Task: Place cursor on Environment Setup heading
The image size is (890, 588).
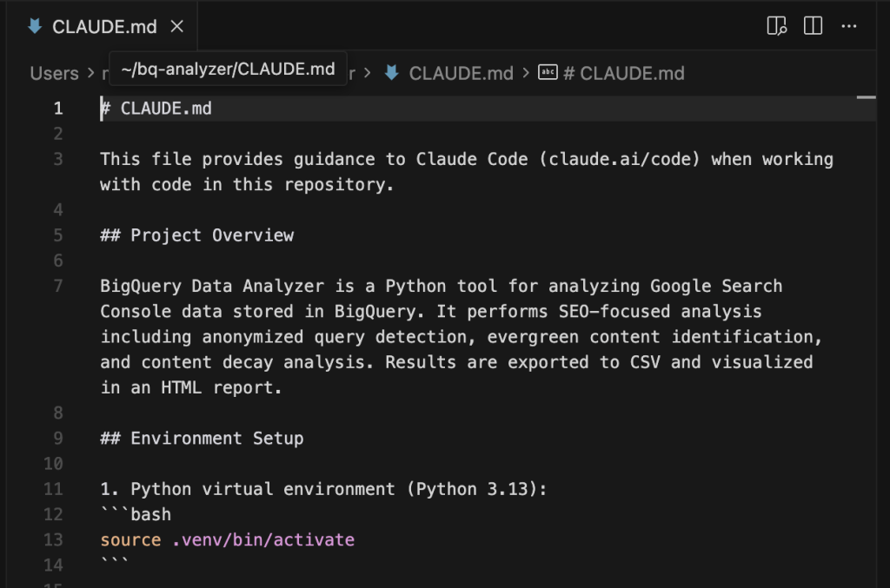Action: coord(216,438)
